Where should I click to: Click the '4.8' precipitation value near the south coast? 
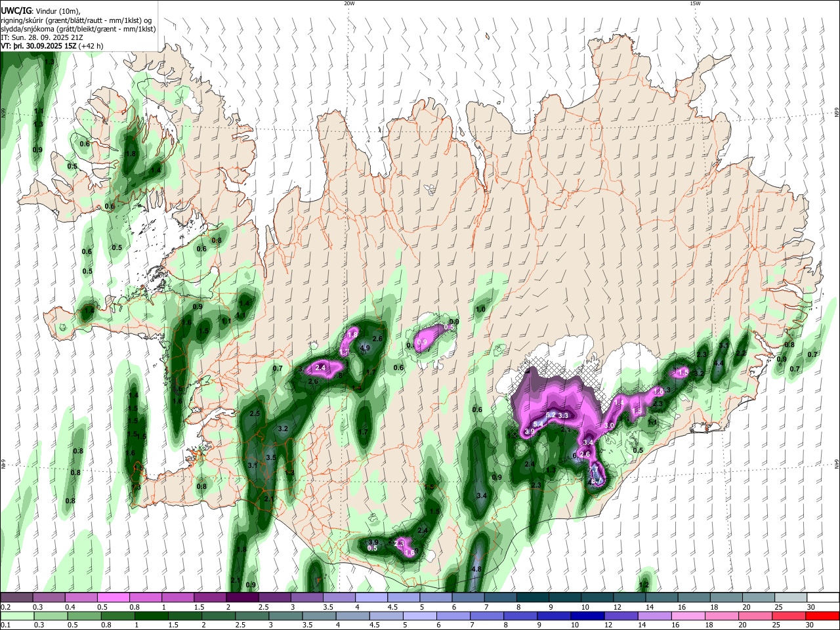pyautogui.click(x=477, y=569)
